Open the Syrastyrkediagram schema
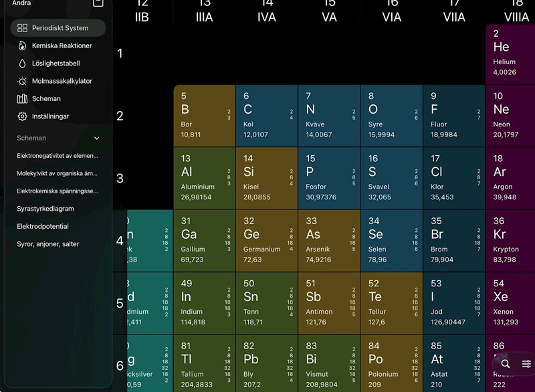Screen dimensions: 535x392 (x=45, y=209)
